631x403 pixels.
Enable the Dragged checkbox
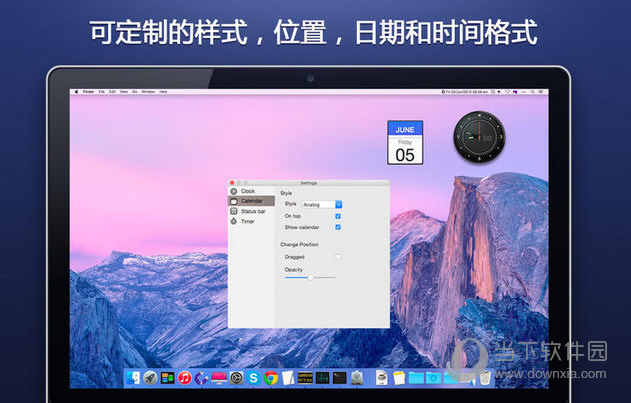coord(338,256)
